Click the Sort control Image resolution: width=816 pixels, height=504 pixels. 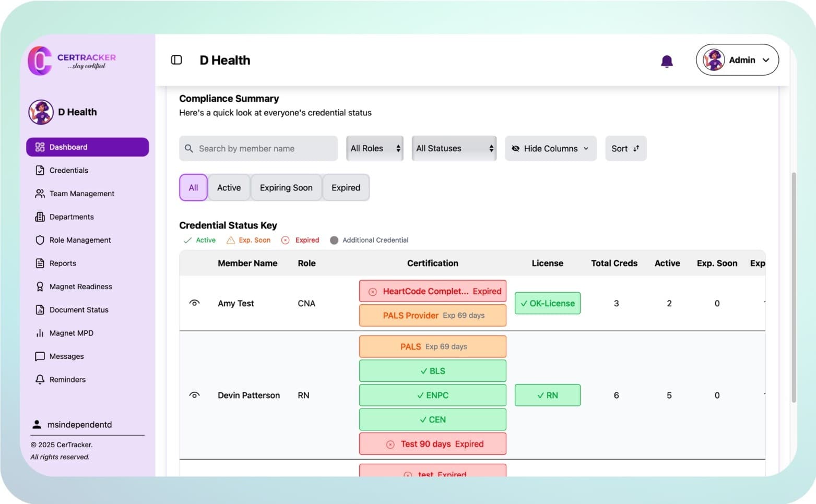[625, 148]
